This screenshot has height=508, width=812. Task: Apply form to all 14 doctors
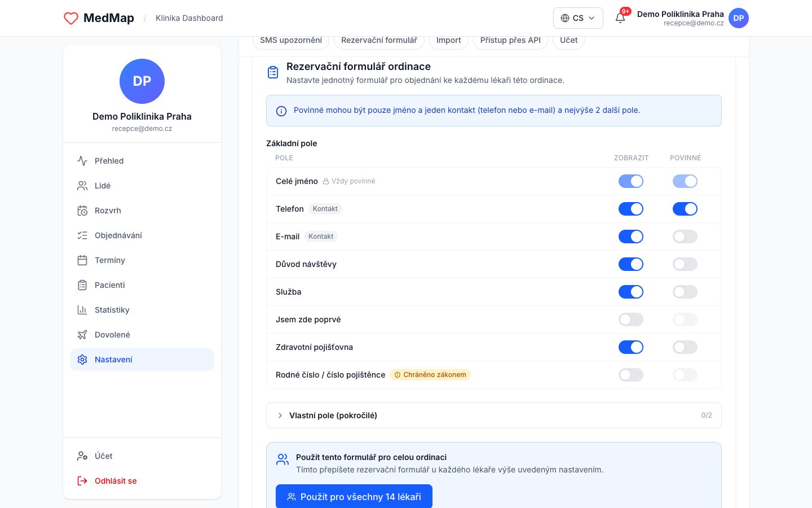(354, 497)
